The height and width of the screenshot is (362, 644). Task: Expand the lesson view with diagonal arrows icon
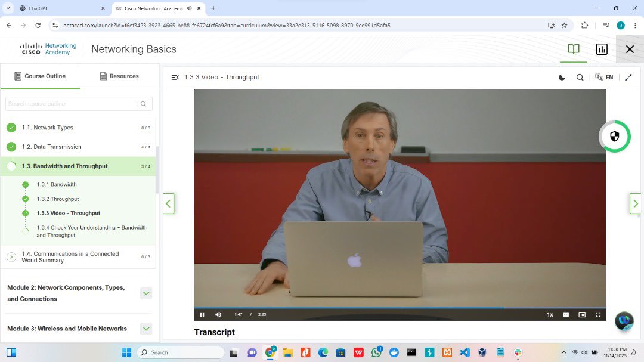628,77
